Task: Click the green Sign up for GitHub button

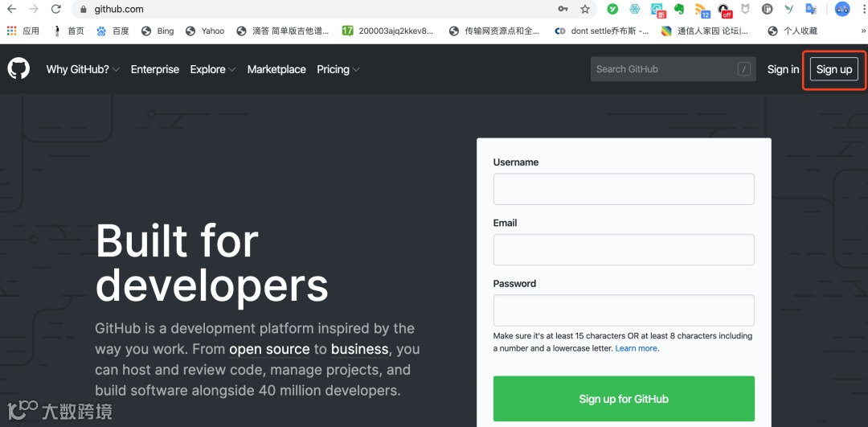Action: pyautogui.click(x=624, y=399)
